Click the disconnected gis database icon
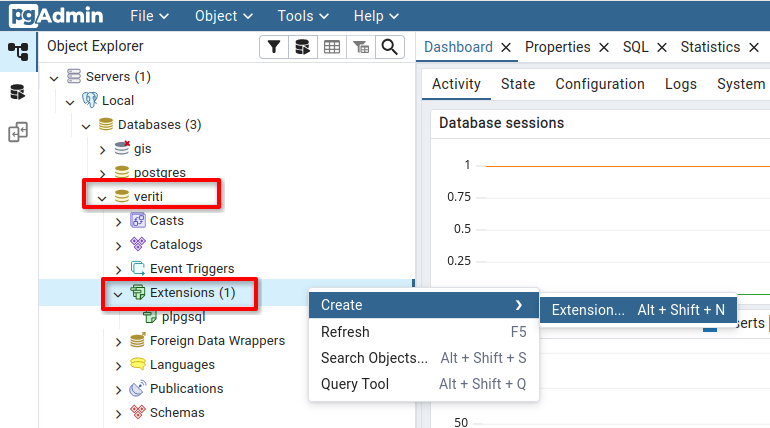Image resolution: width=770 pixels, height=428 pixels. pyautogui.click(x=122, y=147)
